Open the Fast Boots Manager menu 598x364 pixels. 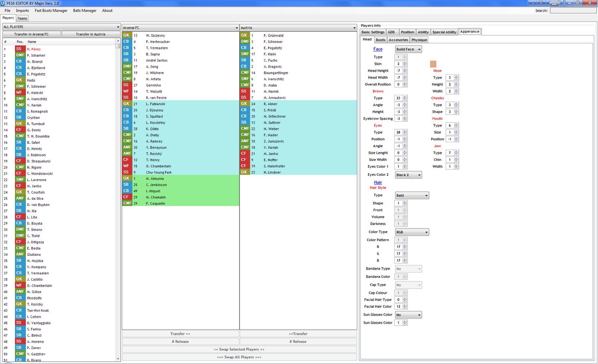coord(51,10)
